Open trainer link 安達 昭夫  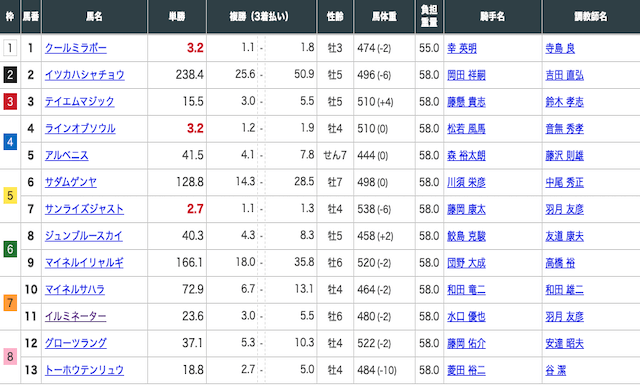point(564,343)
